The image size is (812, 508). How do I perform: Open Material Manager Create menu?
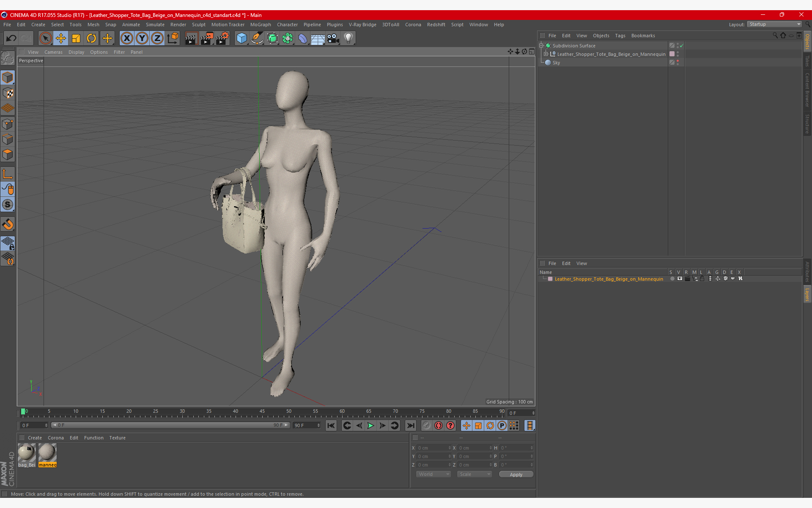pos(35,438)
